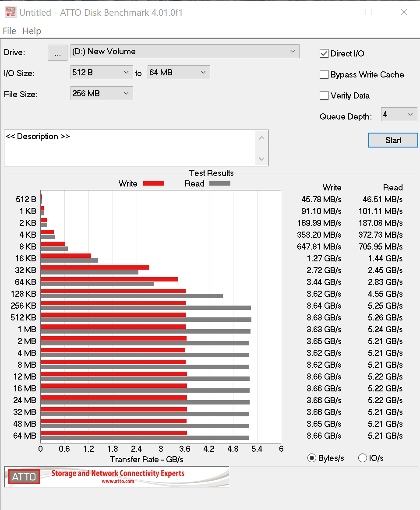Click the ATTO logo in the banner
This screenshot has width=420, height=510.
[24, 477]
